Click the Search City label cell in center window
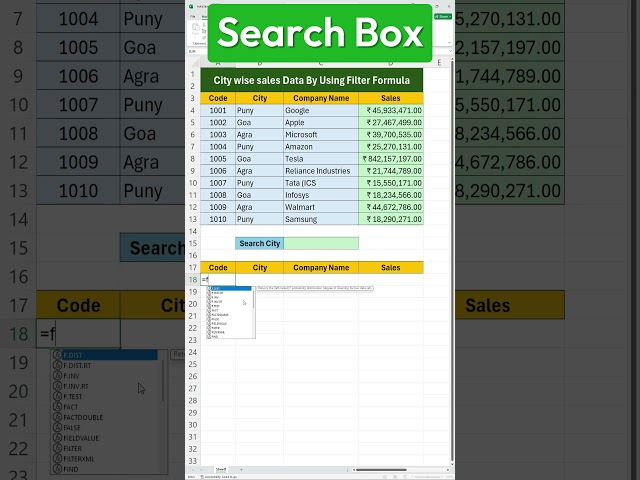Screen dimensions: 640x480 point(260,243)
